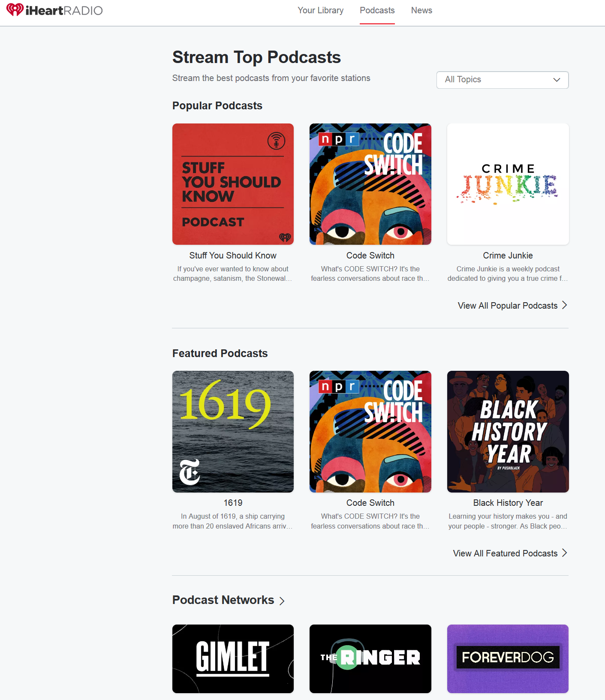This screenshot has height=700, width=605.
Task: Open Black History Year cover art
Action: coord(508,432)
